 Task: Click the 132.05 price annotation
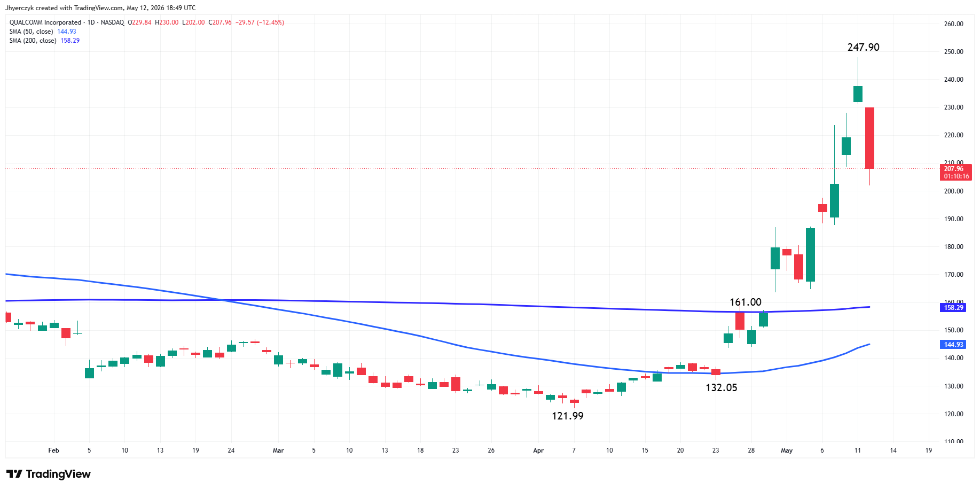point(721,387)
